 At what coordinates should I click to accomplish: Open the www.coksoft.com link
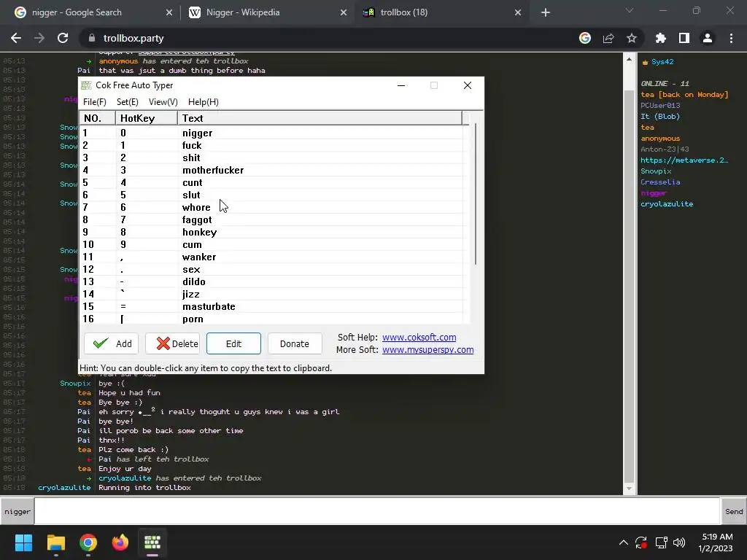coord(419,337)
